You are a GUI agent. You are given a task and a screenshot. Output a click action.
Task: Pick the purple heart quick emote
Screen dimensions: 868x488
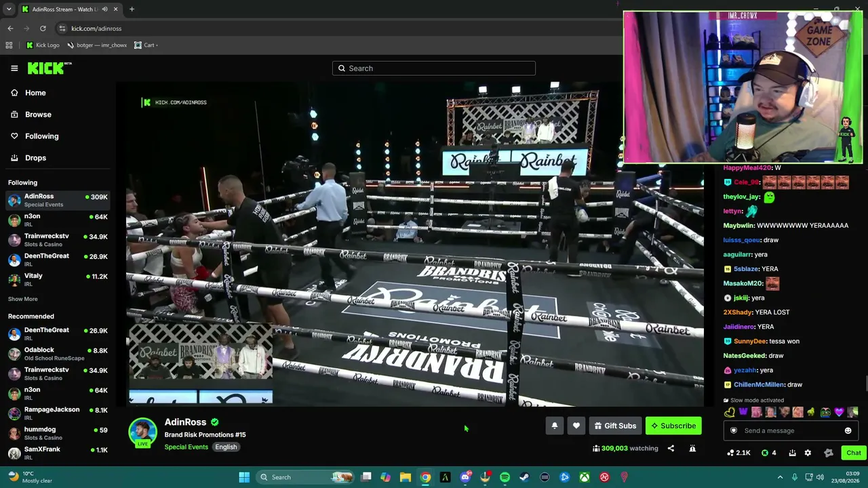pyautogui.click(x=839, y=412)
